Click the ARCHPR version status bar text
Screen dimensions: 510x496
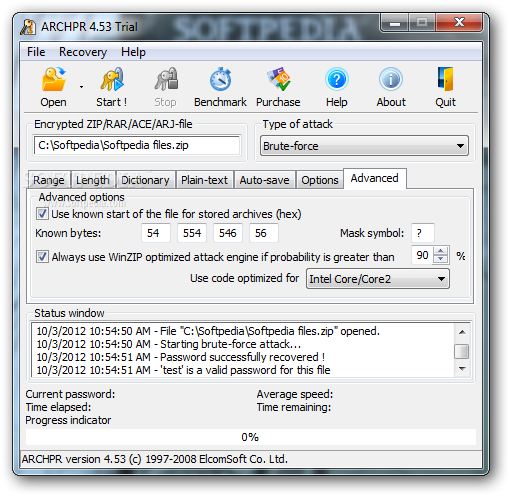click(155, 459)
